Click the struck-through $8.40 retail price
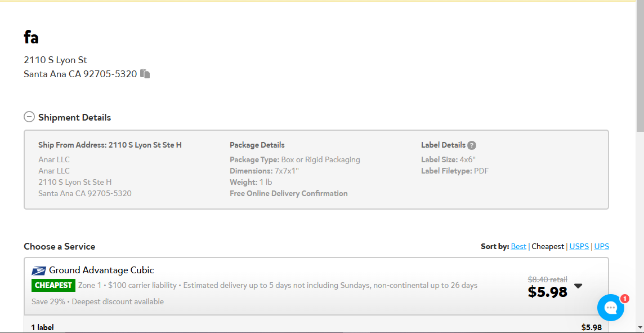 548,279
